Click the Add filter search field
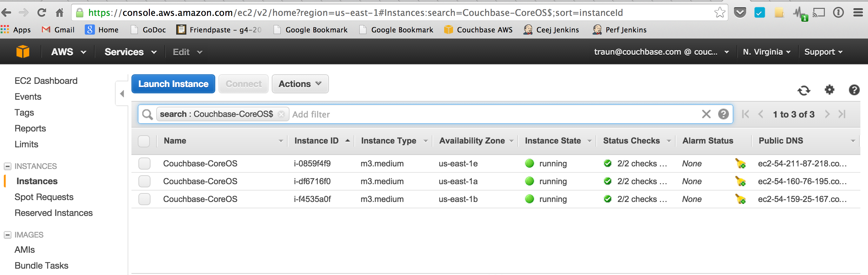Screen dimensions: 868x275 (x=472, y=115)
